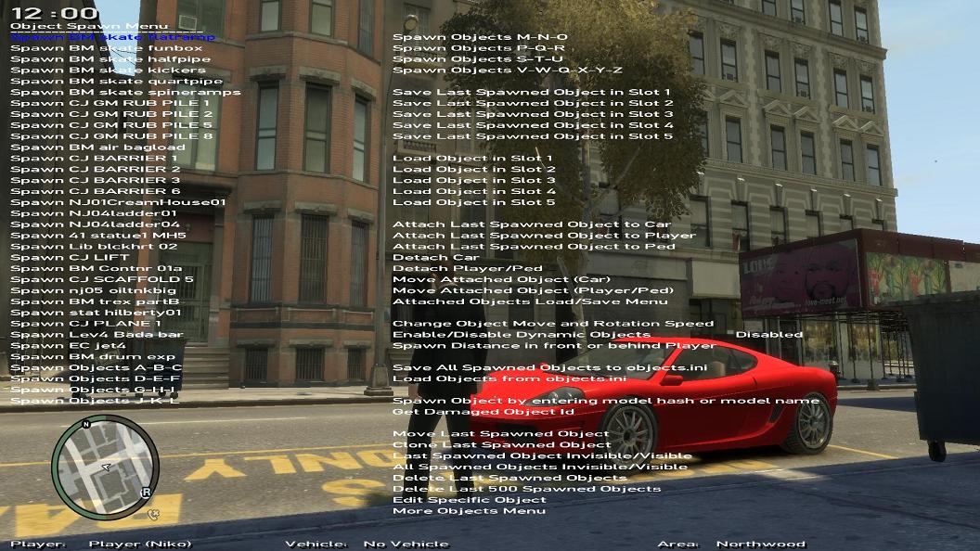The height and width of the screenshot is (551, 980).
Task: Select Spawn CJ BARRIER 3
Action: tap(95, 181)
